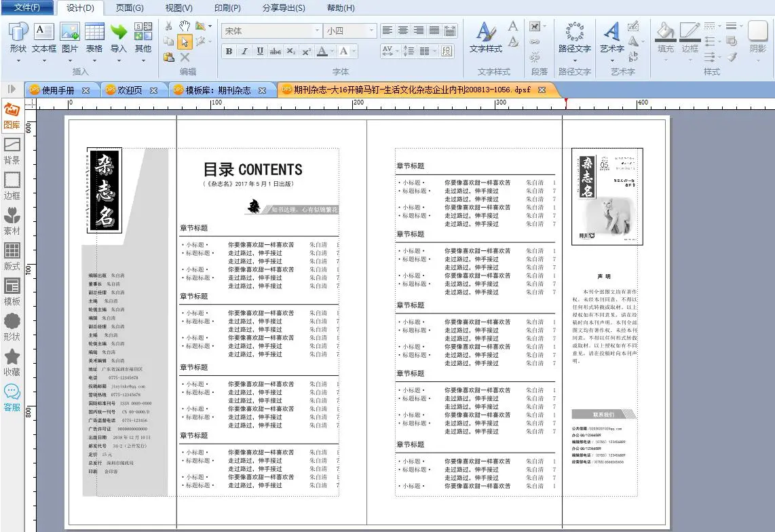Click the 填充 fill color swatch
Image resolution: width=775 pixels, height=532 pixels.
click(x=666, y=32)
